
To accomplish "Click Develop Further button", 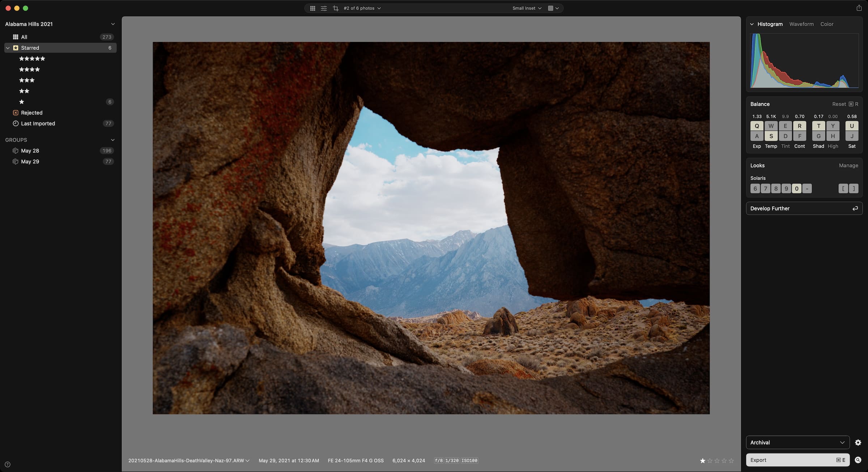I will coord(804,208).
